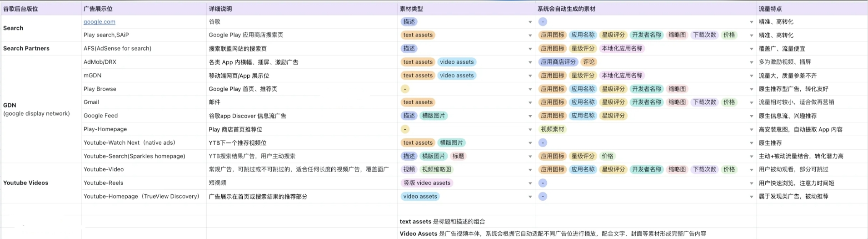Click the AFS(AdSense for search) cell
Image resolution: width=868 pixels, height=239 pixels.
[144, 48]
